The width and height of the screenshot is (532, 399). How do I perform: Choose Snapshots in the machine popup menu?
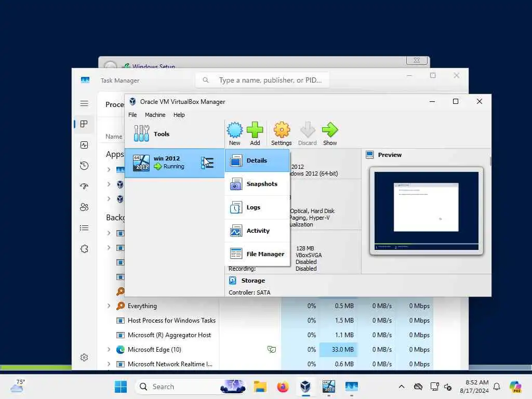[257, 184]
